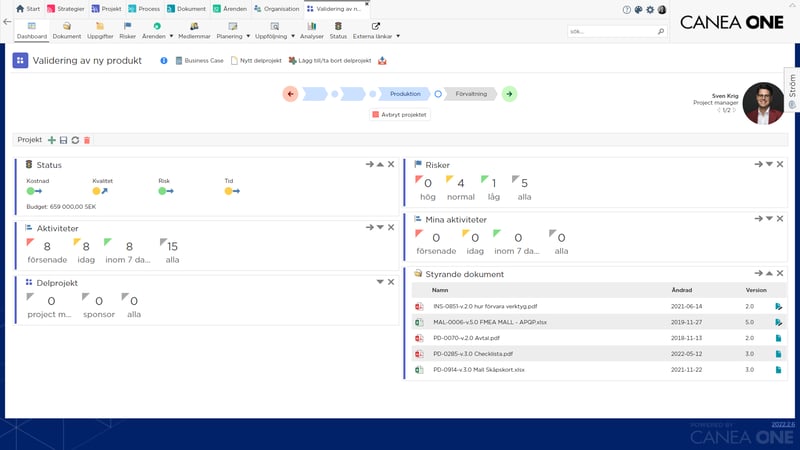Open the project info icon
The height and width of the screenshot is (450, 800).
[x=164, y=61]
